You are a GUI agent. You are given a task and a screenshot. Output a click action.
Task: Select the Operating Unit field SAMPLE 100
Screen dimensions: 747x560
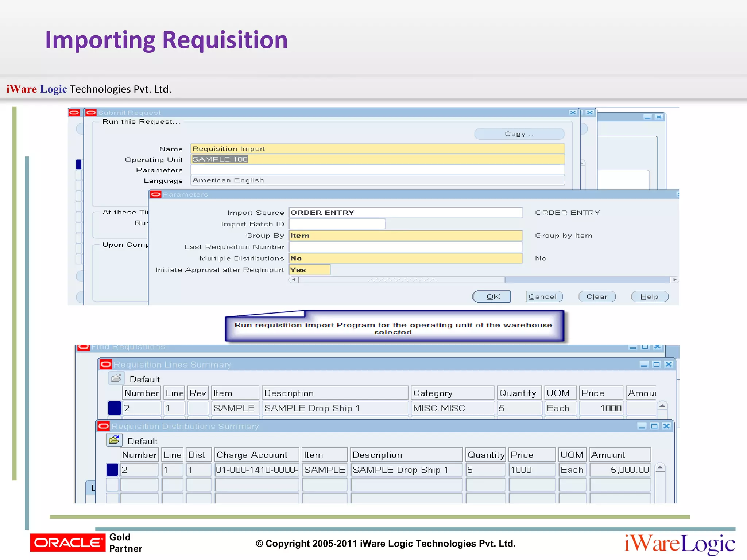click(378, 159)
